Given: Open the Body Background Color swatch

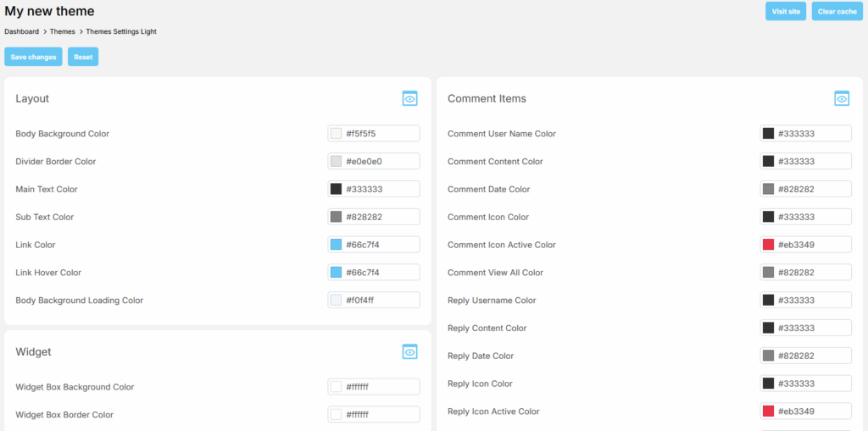Looking at the screenshot, I should point(337,134).
